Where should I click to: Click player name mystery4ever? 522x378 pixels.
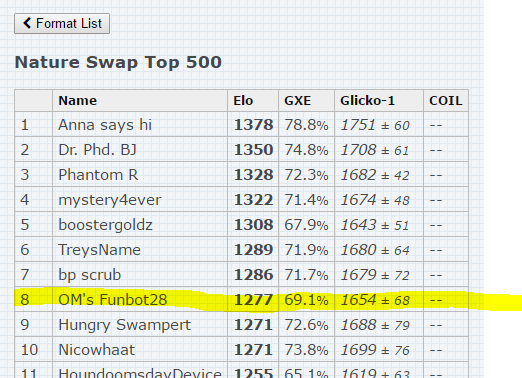click(x=110, y=200)
